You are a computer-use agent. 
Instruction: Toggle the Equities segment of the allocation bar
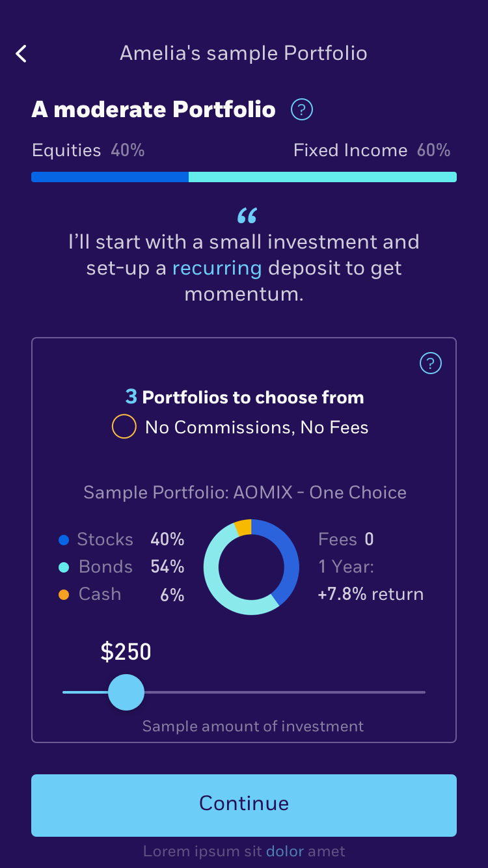click(109, 176)
